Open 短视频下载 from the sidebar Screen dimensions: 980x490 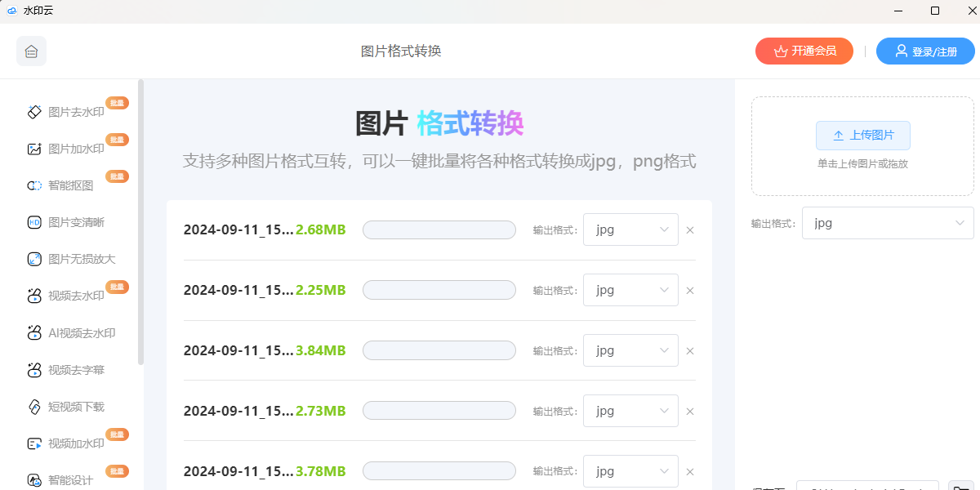pos(76,407)
